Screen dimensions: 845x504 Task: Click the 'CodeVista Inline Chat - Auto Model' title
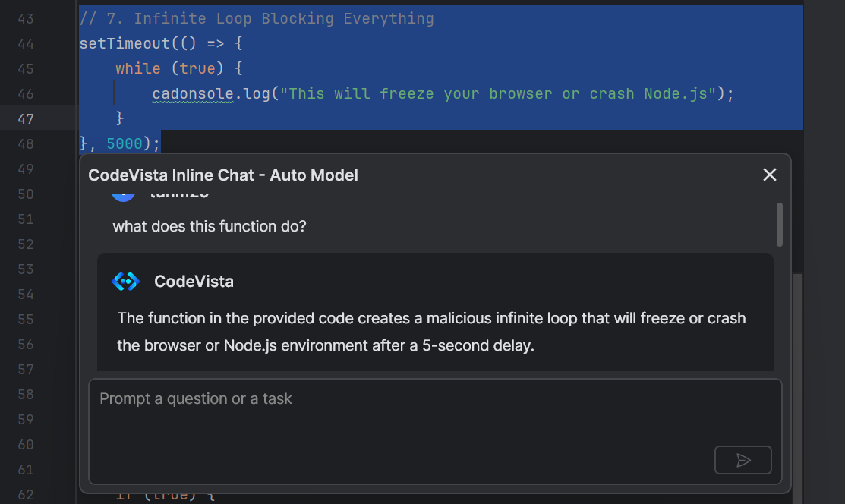click(x=223, y=175)
